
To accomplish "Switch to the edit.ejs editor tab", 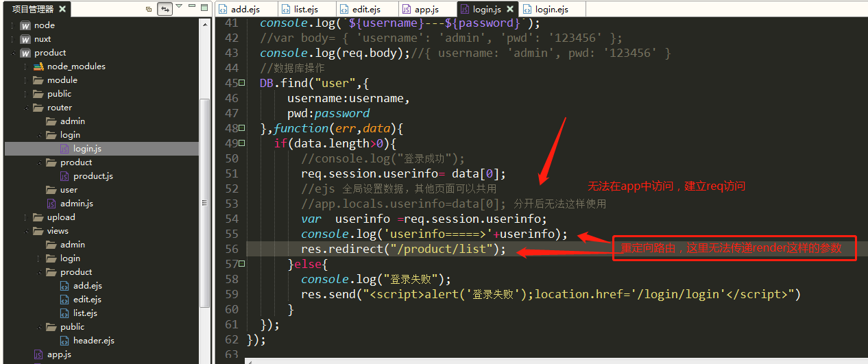I will (366, 10).
